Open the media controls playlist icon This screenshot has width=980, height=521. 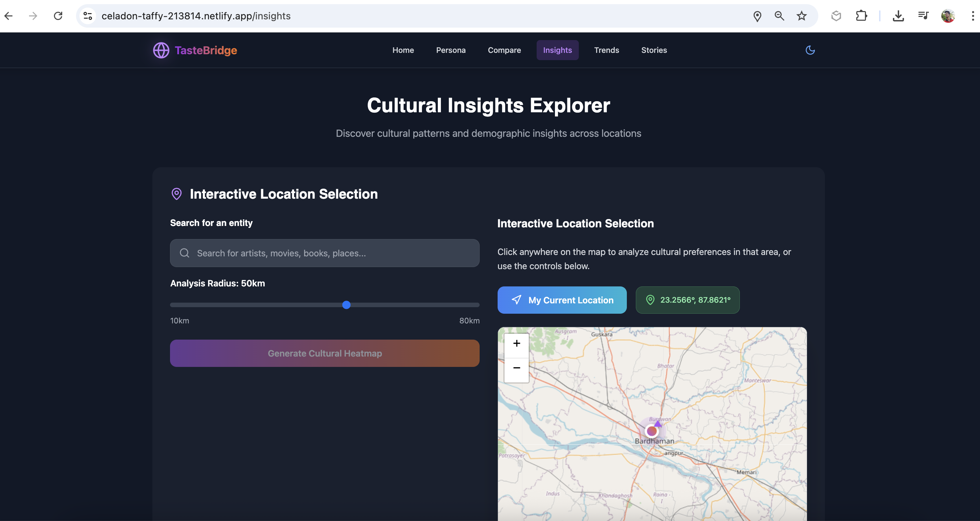(x=923, y=16)
